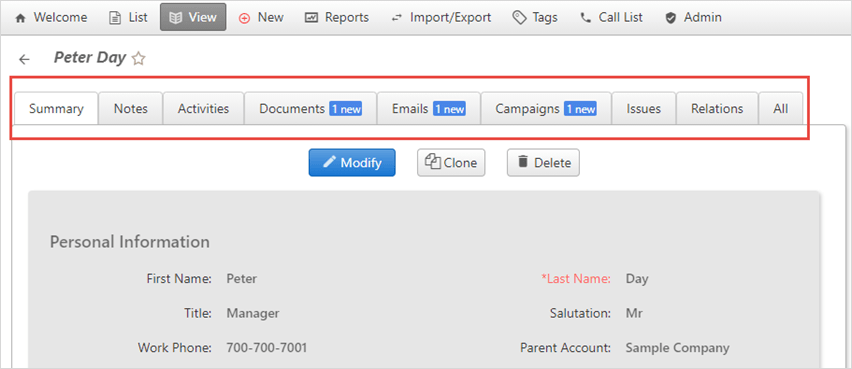Switch to the Relations tab
852x369 pixels.
[717, 108]
